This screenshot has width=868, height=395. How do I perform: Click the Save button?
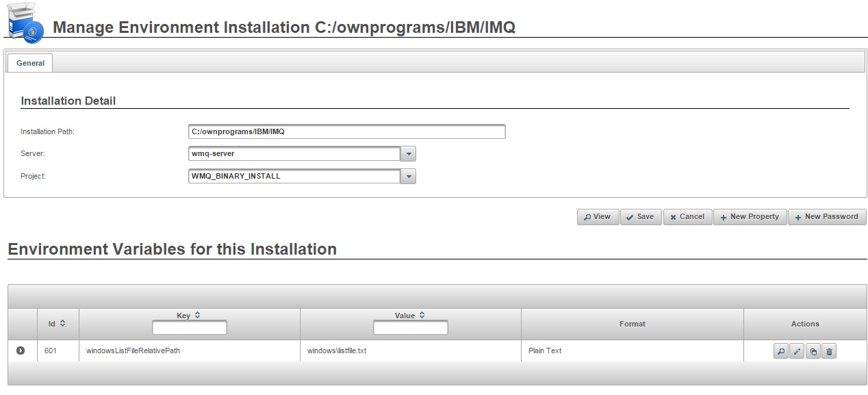click(x=641, y=217)
